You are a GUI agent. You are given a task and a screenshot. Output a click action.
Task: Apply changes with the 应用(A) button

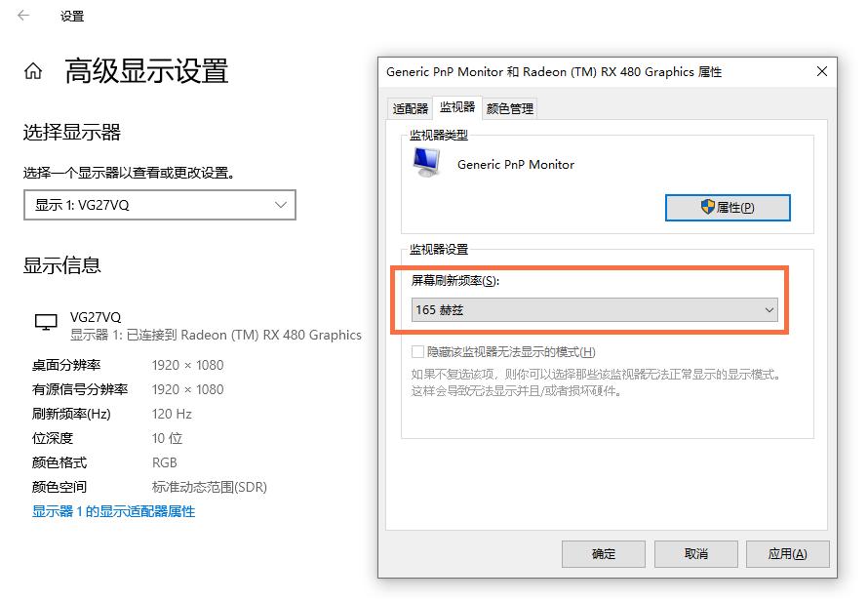(x=788, y=553)
